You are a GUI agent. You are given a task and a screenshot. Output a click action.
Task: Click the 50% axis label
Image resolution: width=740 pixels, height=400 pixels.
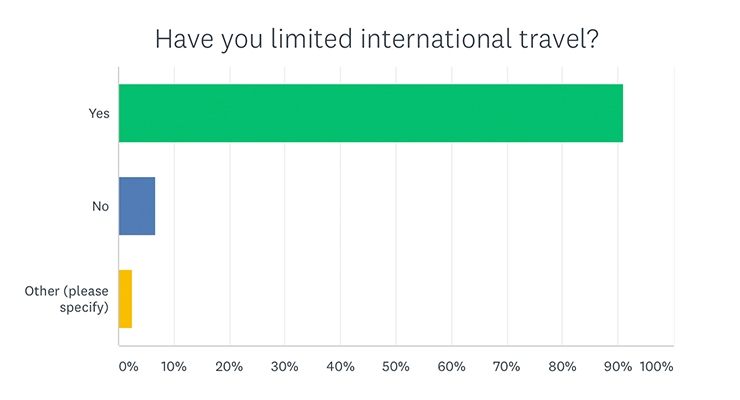(395, 367)
